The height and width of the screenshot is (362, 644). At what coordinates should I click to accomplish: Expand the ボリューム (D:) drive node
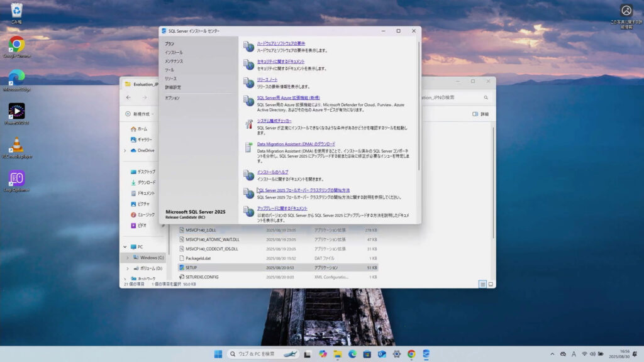[x=127, y=268]
